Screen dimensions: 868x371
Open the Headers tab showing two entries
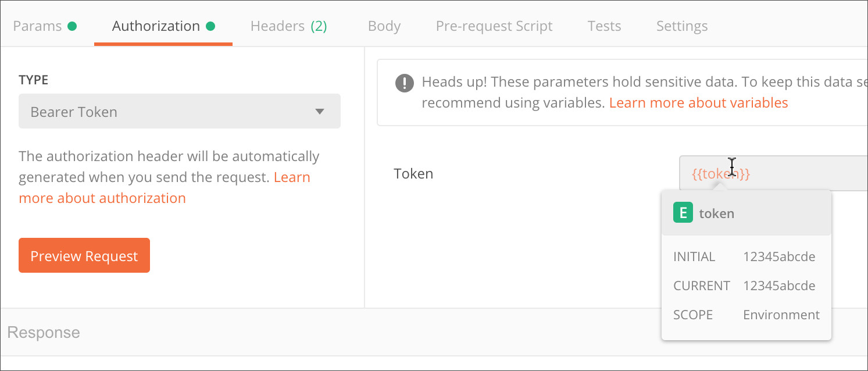(288, 26)
